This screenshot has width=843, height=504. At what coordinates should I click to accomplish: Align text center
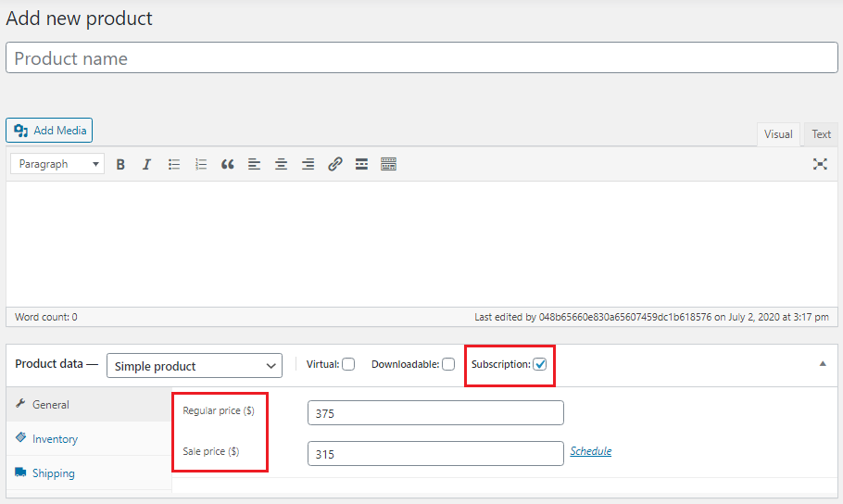point(282,165)
